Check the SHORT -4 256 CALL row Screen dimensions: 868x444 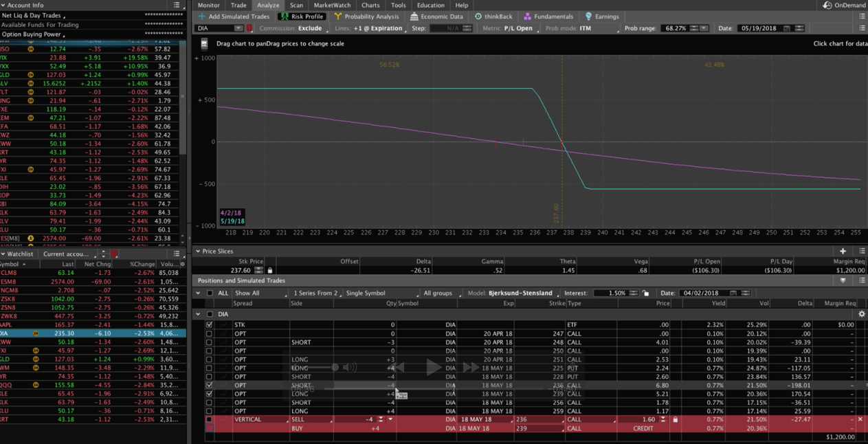[210, 403]
